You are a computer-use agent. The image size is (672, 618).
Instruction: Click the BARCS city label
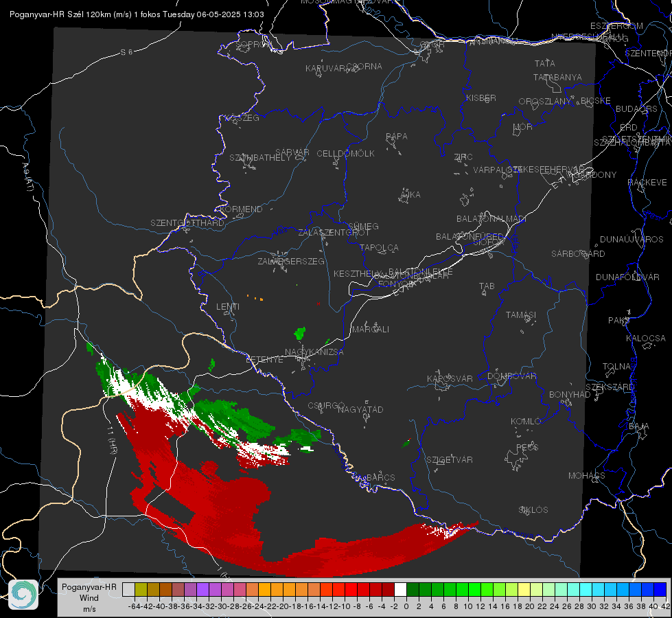tap(380, 477)
